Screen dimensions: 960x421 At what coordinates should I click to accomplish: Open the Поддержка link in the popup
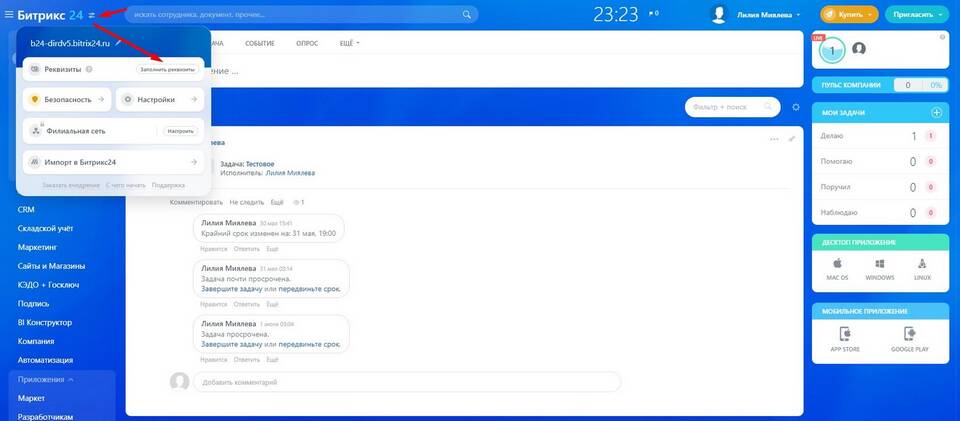click(168, 185)
